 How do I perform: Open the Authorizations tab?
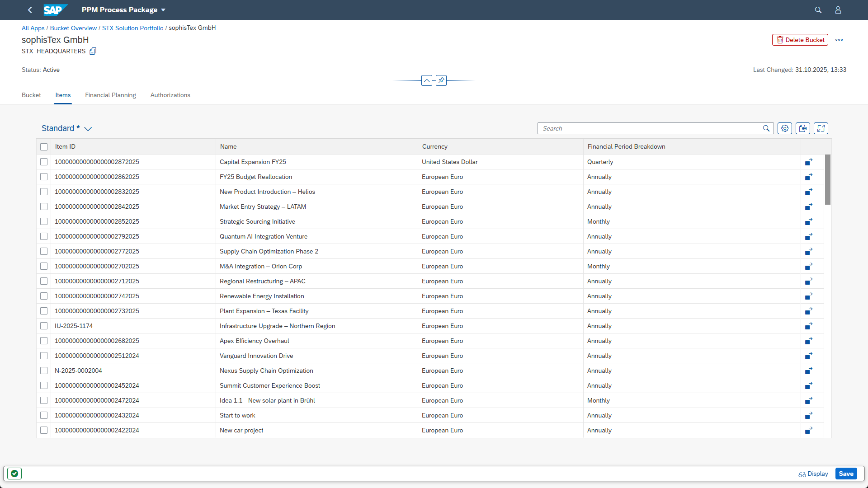tap(170, 95)
